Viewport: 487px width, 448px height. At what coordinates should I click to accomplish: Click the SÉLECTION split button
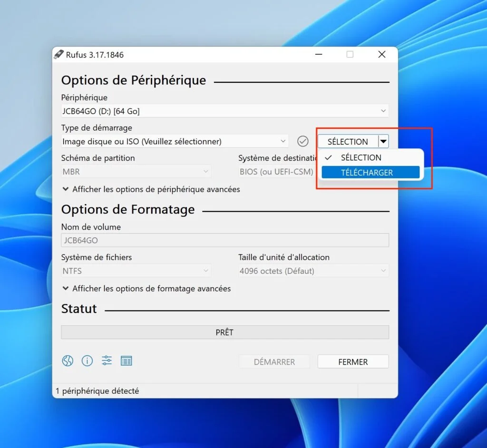pyautogui.click(x=348, y=141)
